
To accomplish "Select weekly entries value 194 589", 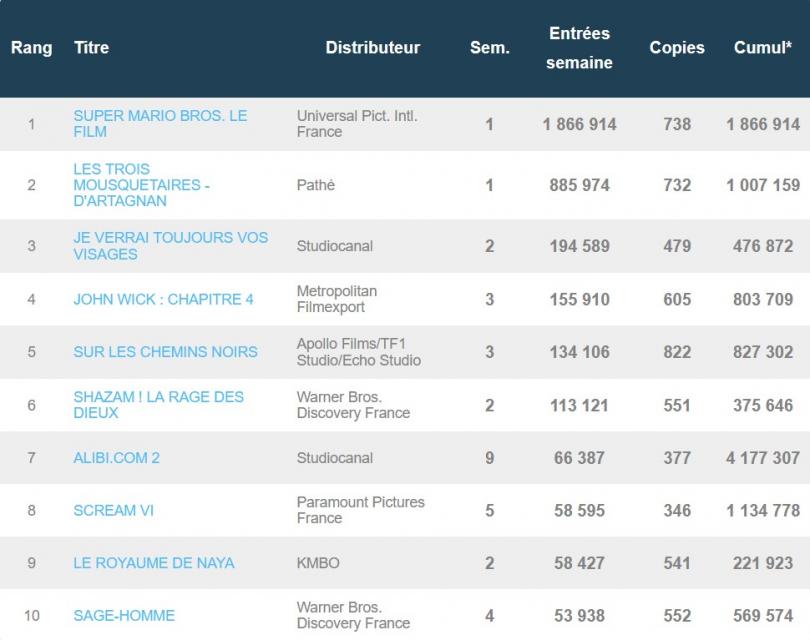I will tap(580, 246).
